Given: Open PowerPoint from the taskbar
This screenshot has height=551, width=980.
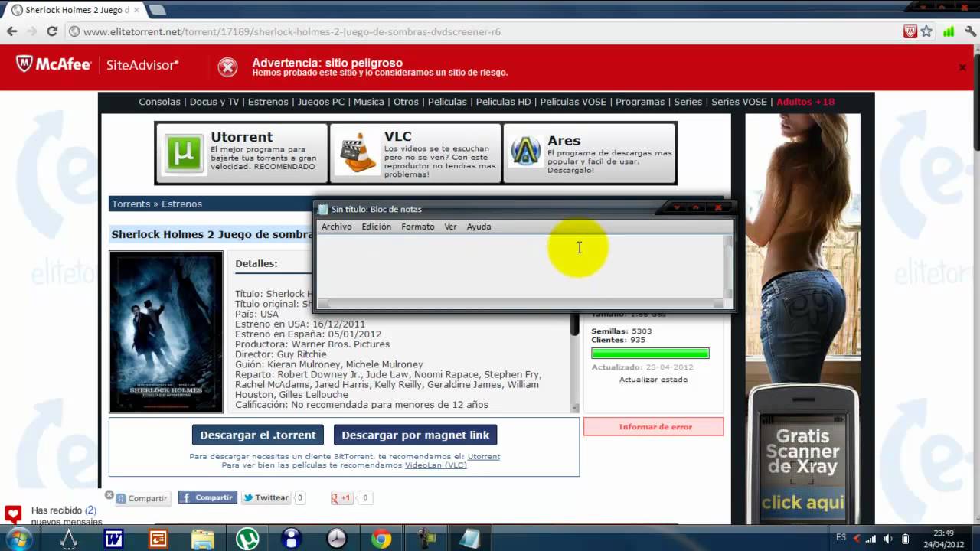Looking at the screenshot, I should (x=158, y=540).
